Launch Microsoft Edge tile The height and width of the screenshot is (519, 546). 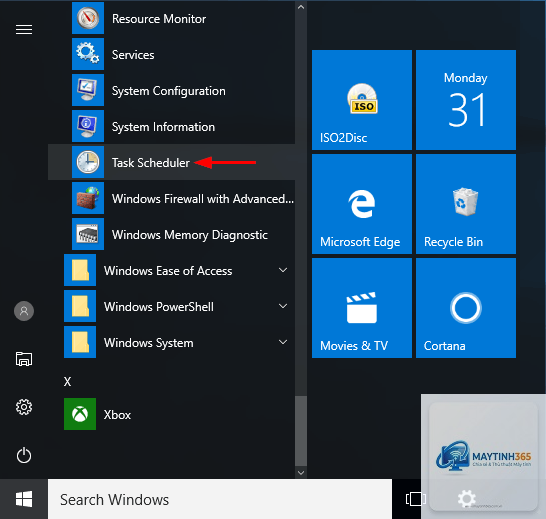[x=362, y=204]
